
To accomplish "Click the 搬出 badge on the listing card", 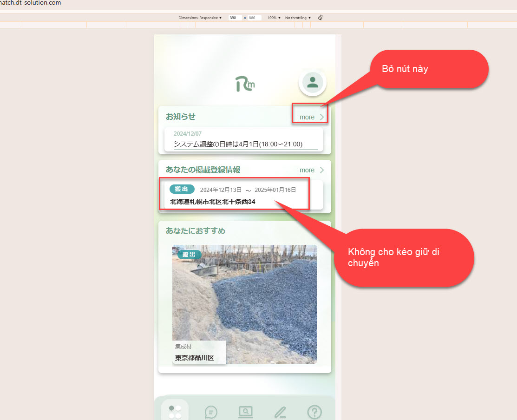I will 182,189.
